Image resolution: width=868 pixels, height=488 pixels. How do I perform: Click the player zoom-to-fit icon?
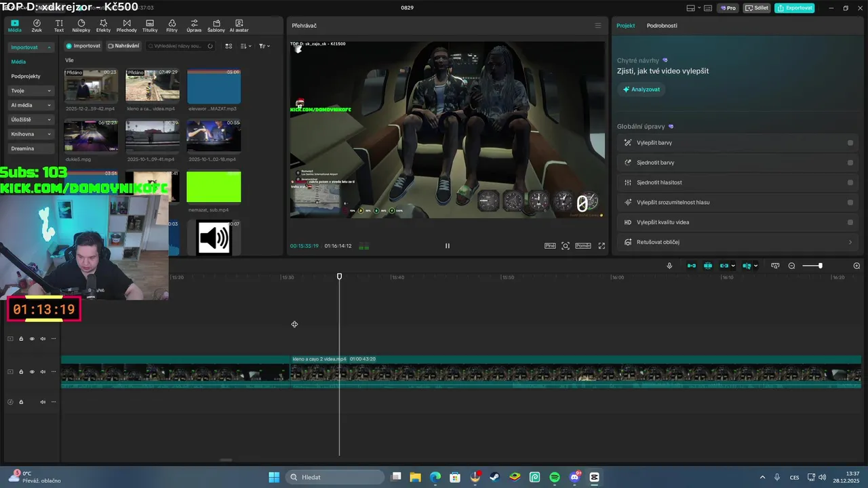[x=566, y=246]
